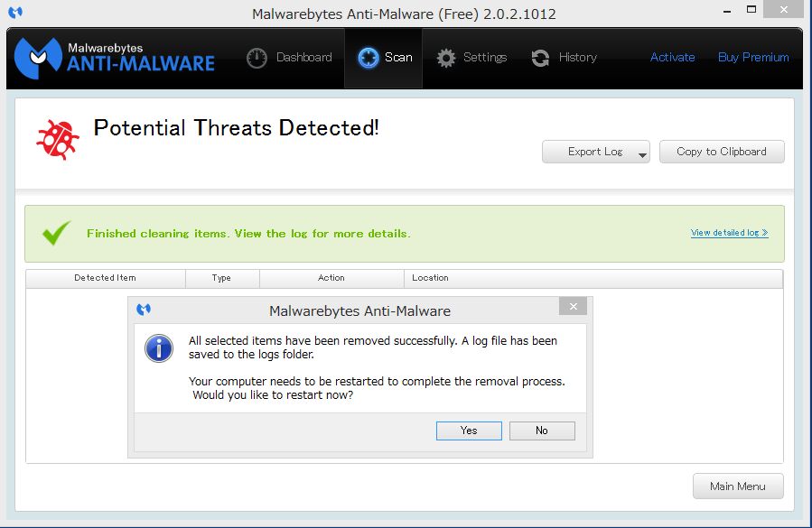Screen dimensions: 812x528
Task: Sort by Location column header
Action: (x=593, y=278)
